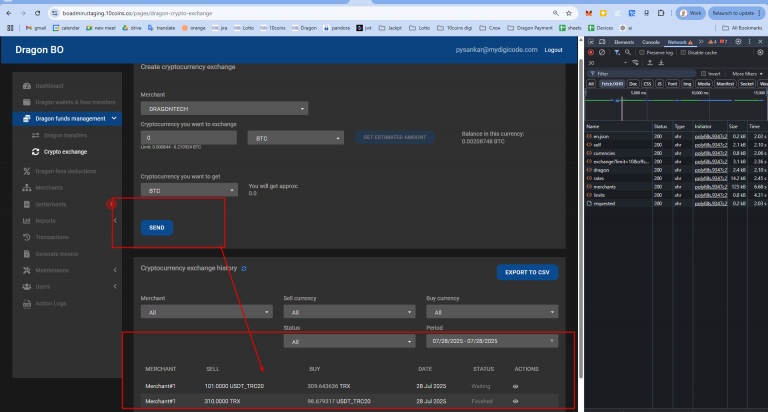
Task: Open Dragon wallets & fees transfers
Action: coord(69,102)
